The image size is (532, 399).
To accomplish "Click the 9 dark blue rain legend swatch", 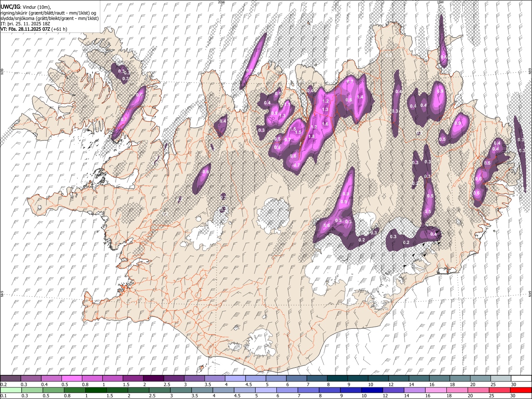I will 350,390.
